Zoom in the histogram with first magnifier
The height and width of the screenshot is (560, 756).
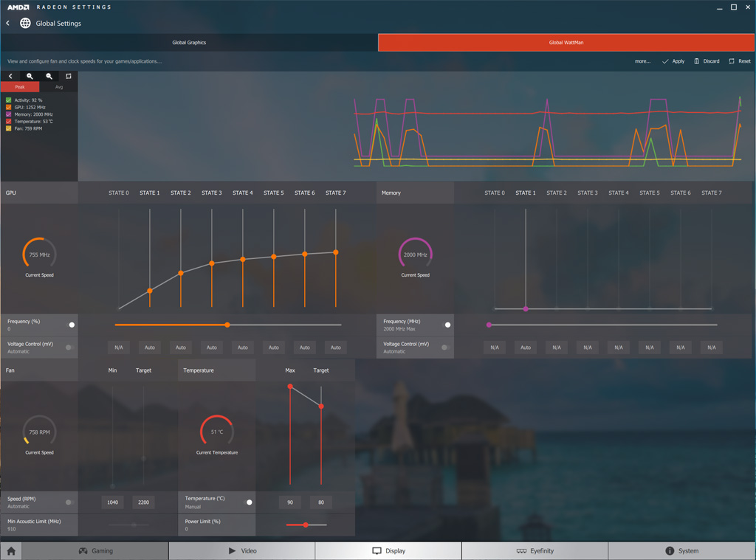tap(30, 76)
